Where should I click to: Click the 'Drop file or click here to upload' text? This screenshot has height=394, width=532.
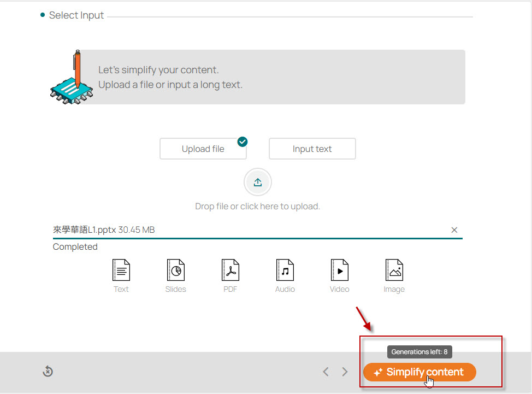(257, 207)
